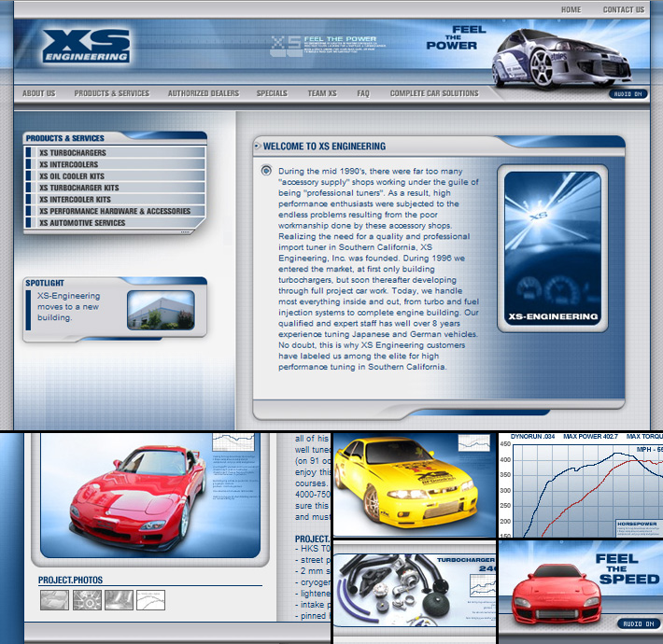The height and width of the screenshot is (644, 663).
Task: Open the HOME link
Action: (571, 9)
